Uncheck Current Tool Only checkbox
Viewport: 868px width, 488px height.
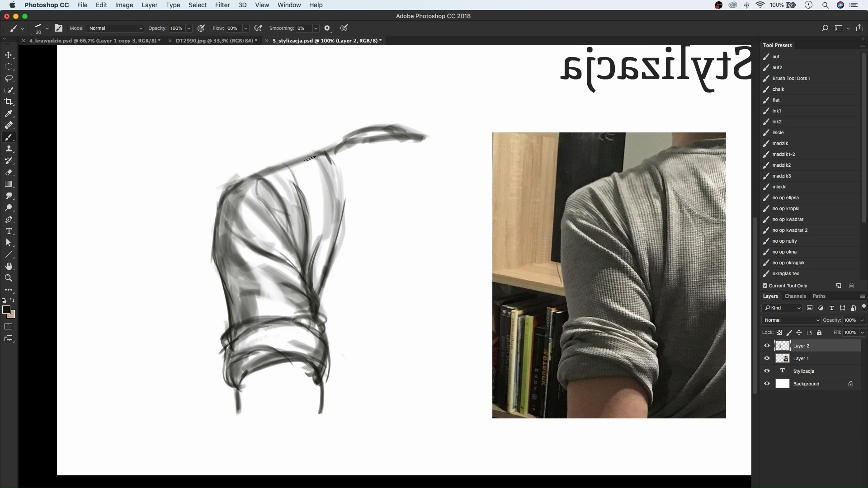pyautogui.click(x=765, y=286)
